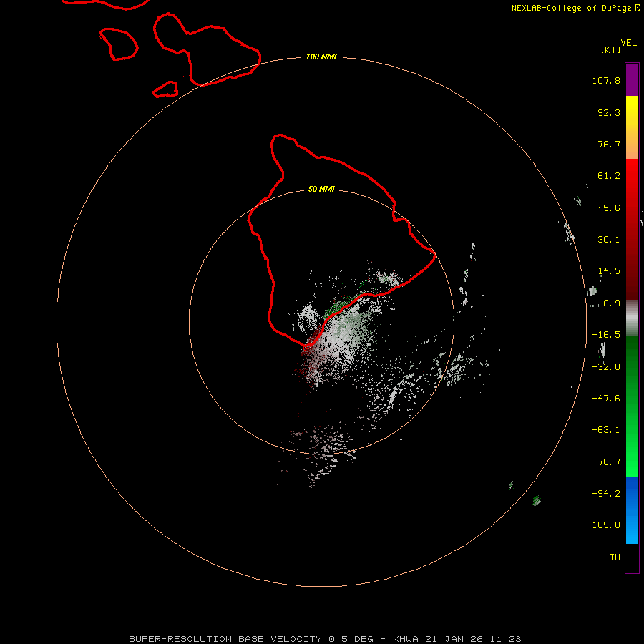Click the 76.7 legend value

click(609, 144)
